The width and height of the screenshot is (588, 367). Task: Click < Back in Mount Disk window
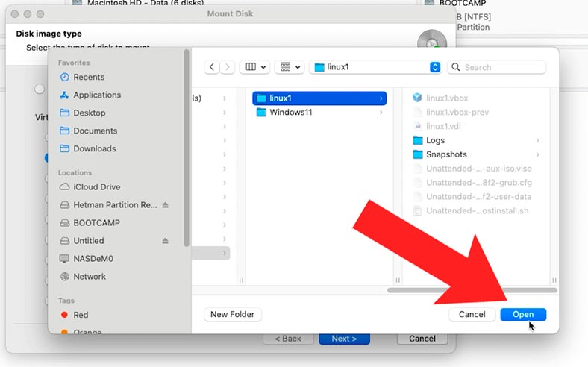tap(288, 339)
